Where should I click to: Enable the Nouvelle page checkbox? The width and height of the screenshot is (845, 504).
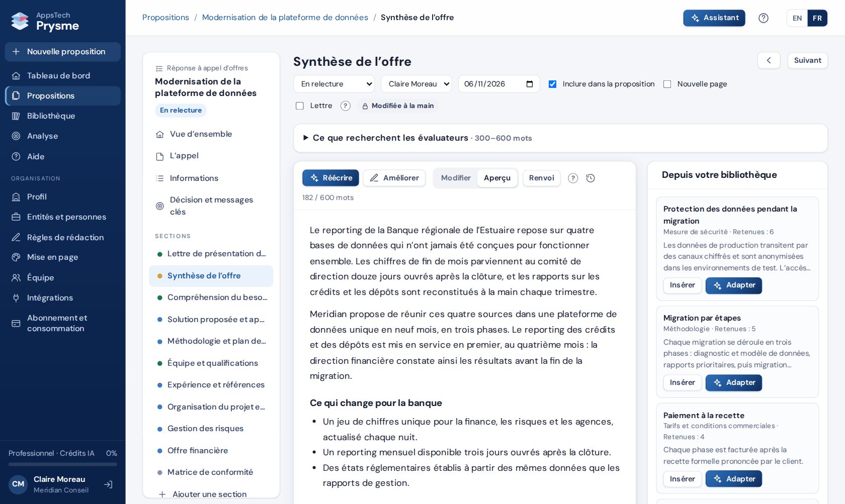pos(667,84)
